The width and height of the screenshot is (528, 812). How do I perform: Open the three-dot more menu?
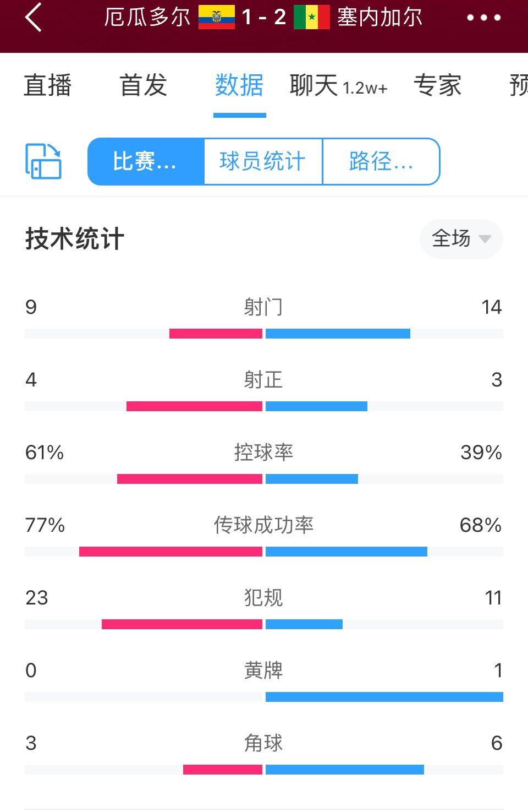coord(483,18)
